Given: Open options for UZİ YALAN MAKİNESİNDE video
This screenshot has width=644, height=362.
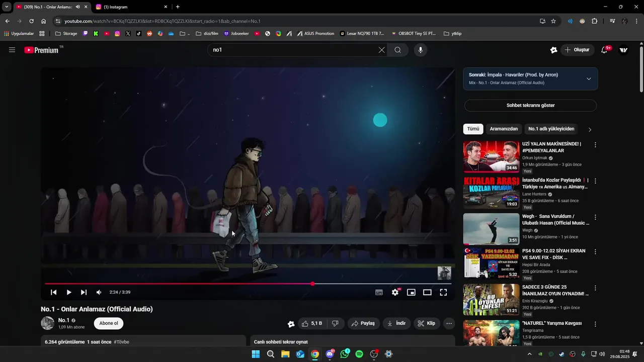Looking at the screenshot, I should tap(595, 145).
